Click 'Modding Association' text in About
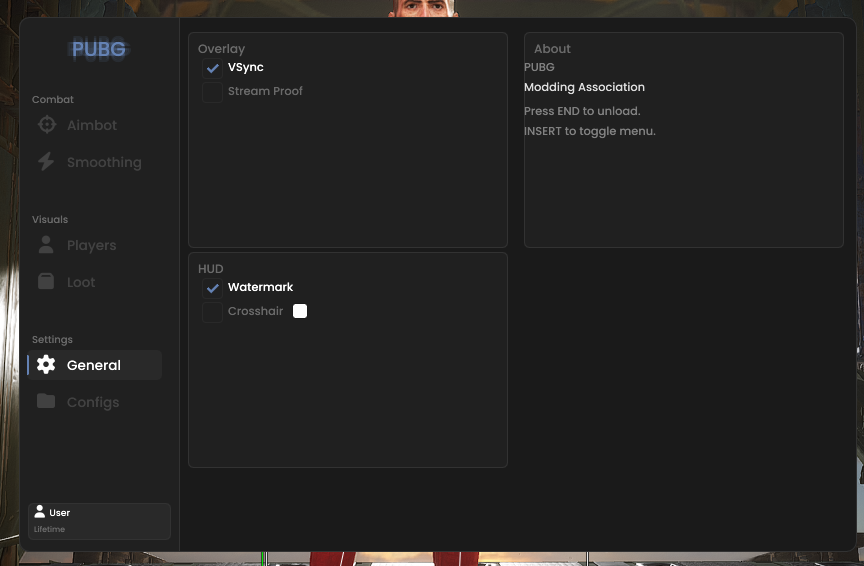Image resolution: width=864 pixels, height=566 pixels. coord(584,87)
